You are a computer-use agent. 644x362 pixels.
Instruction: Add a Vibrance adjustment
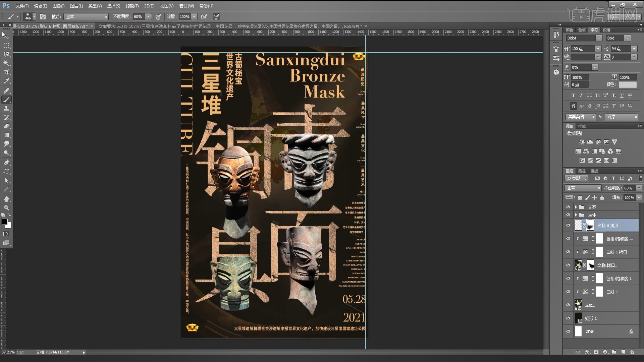tap(614, 142)
